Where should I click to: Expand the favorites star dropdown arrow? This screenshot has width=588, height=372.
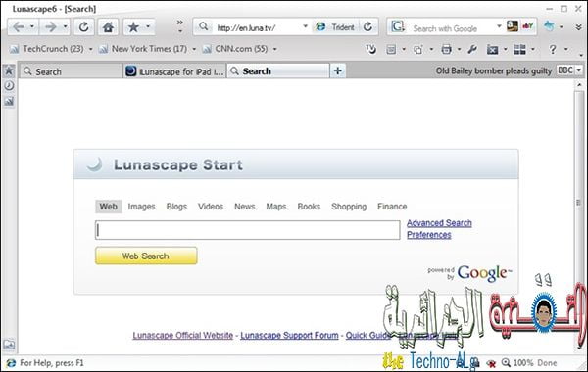148,26
